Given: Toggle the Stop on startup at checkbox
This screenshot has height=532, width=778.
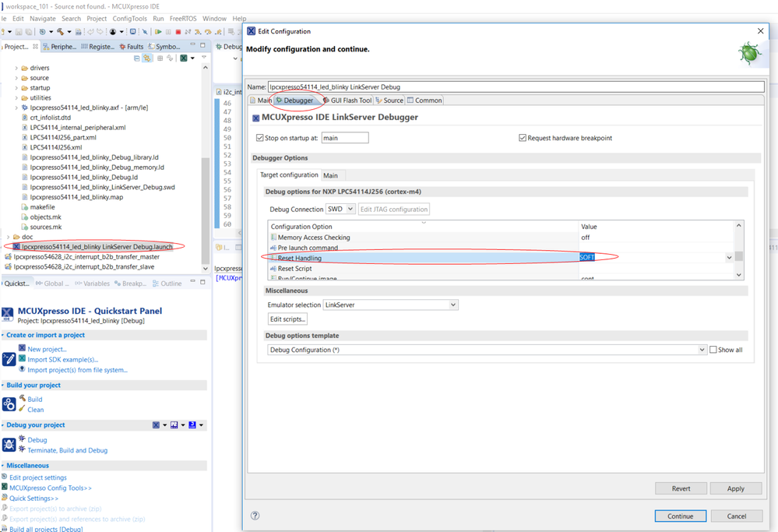Looking at the screenshot, I should tap(259, 137).
